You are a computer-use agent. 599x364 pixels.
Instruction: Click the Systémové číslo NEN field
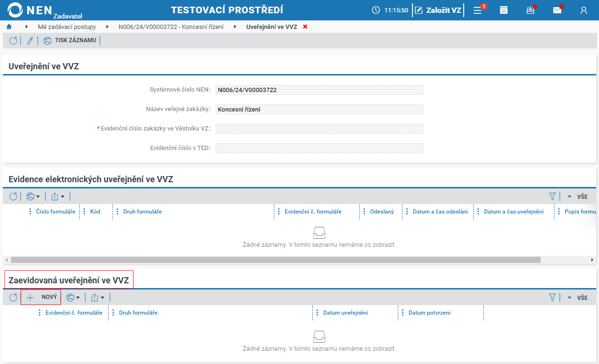(x=319, y=90)
